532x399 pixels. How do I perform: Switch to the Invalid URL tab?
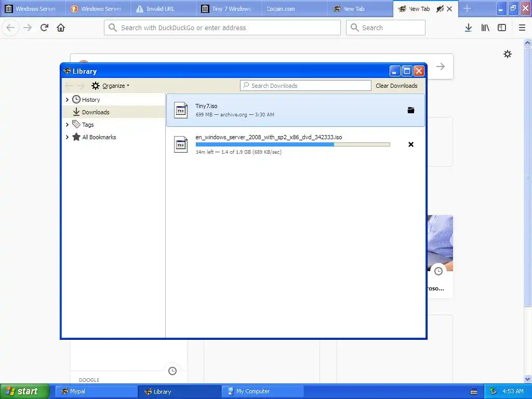[x=163, y=9]
